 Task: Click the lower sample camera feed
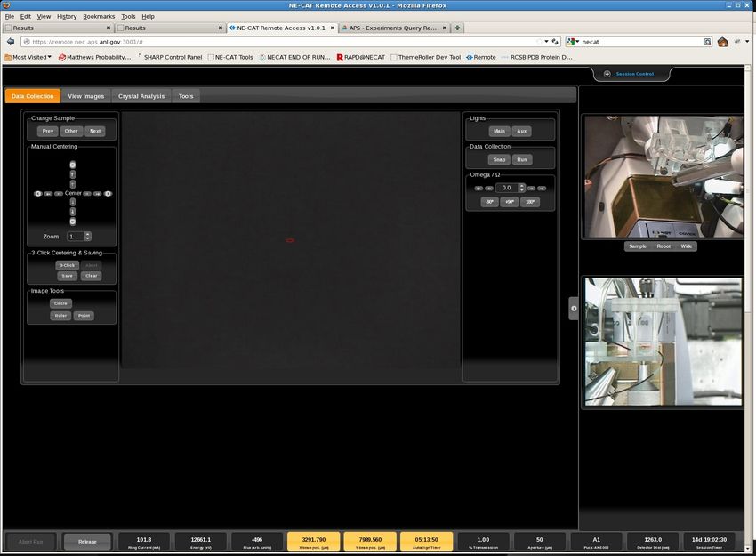coord(664,342)
